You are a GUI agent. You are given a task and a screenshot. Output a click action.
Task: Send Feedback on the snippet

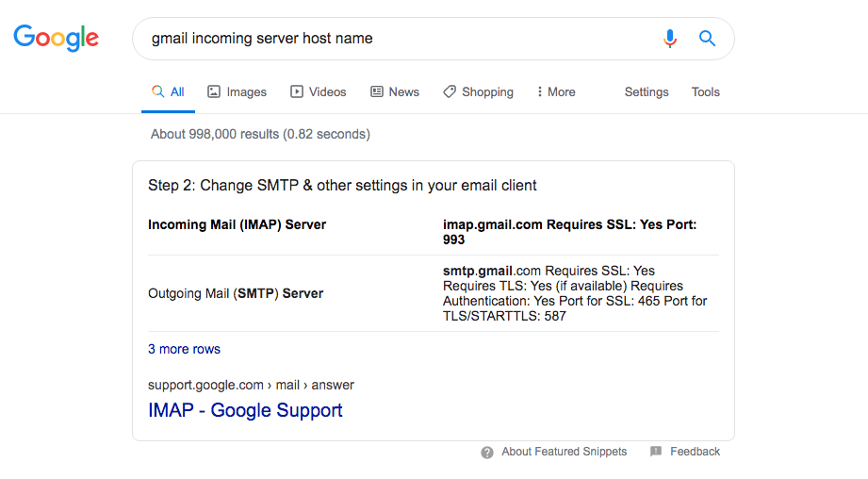pos(695,452)
